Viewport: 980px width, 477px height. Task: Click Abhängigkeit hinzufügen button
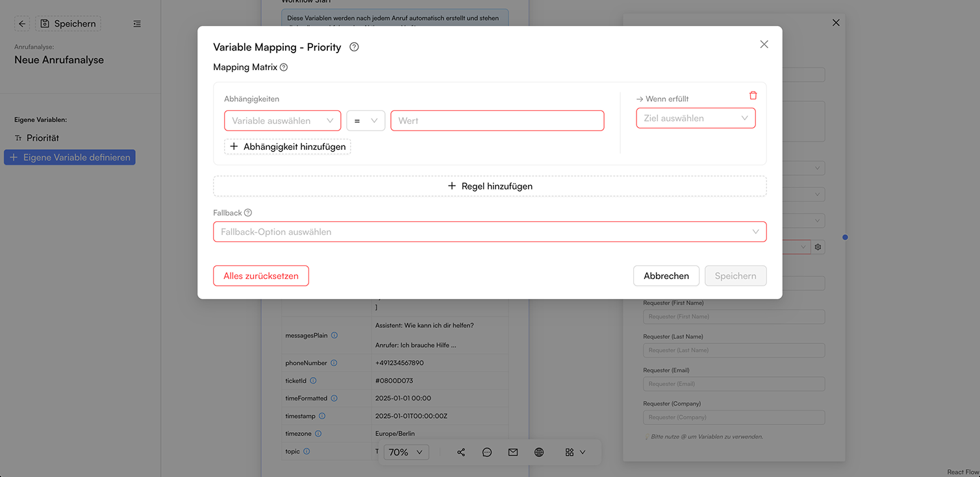coord(288,147)
